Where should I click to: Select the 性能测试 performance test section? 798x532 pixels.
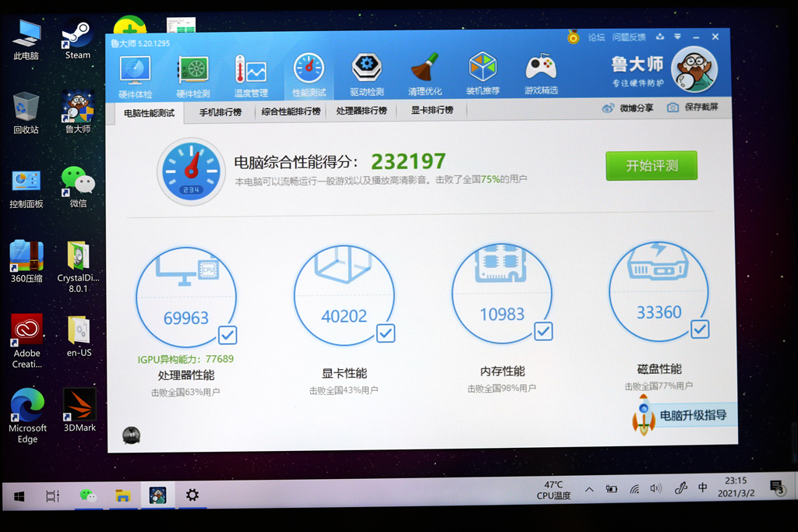pyautogui.click(x=309, y=75)
